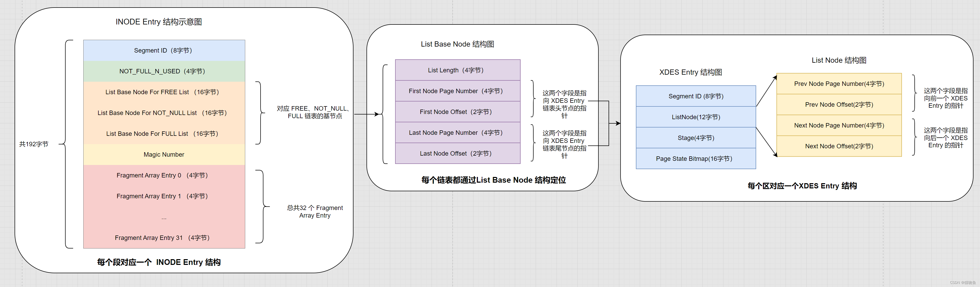Click the '每个段对应一个 INODE Entry 结构' caption
The height and width of the screenshot is (287, 980).
(x=159, y=262)
